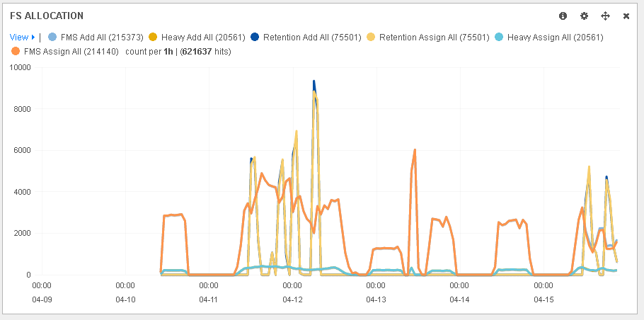Toggle Retention Add All legend dot
This screenshot has width=644, height=320.
[254, 37]
